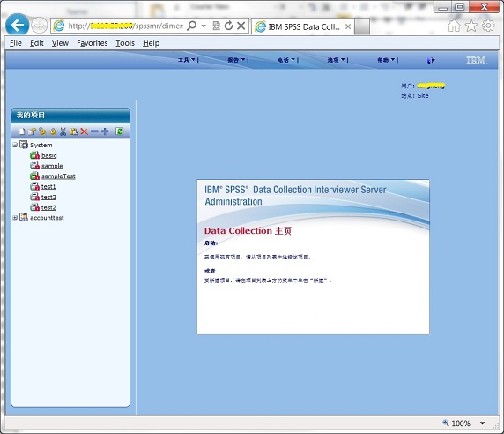Open the 工具 dropdown menu

(187, 60)
